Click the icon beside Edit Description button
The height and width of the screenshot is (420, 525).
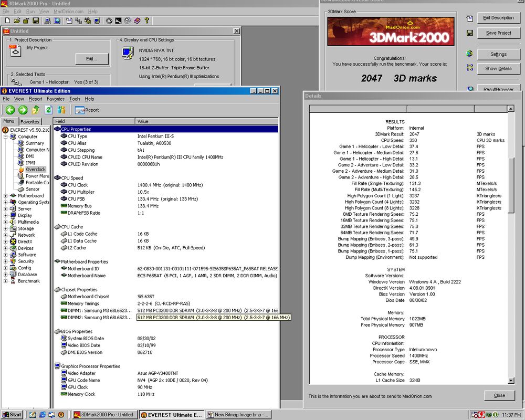tap(470, 18)
